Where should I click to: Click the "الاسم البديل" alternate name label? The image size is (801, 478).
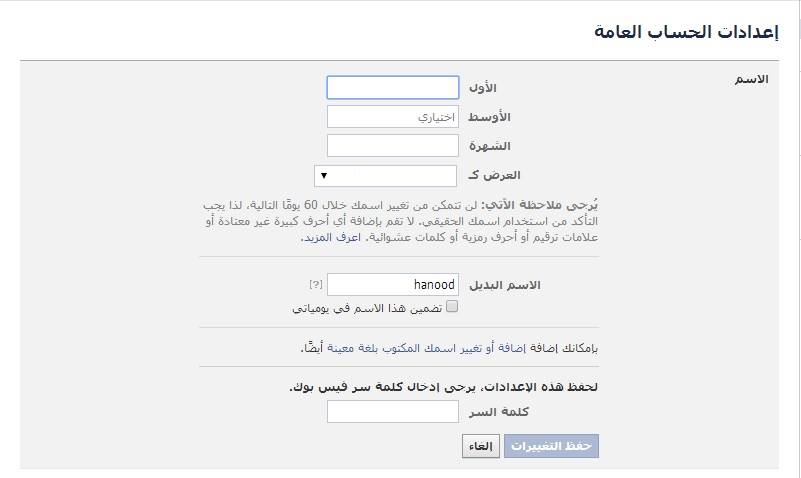(505, 285)
